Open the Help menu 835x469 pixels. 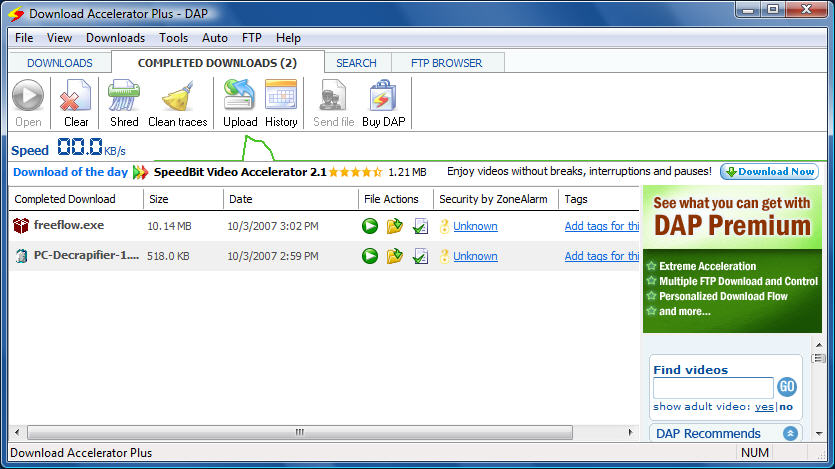pyautogui.click(x=288, y=38)
